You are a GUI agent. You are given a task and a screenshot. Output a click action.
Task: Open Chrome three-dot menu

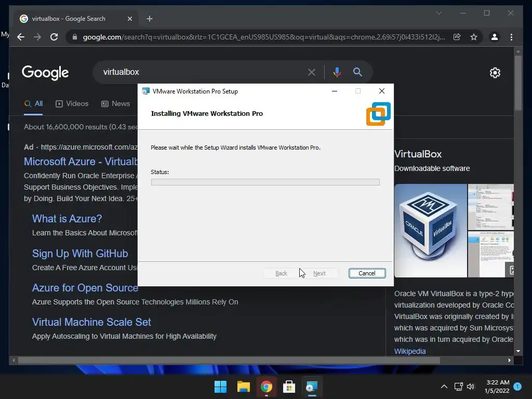point(511,37)
